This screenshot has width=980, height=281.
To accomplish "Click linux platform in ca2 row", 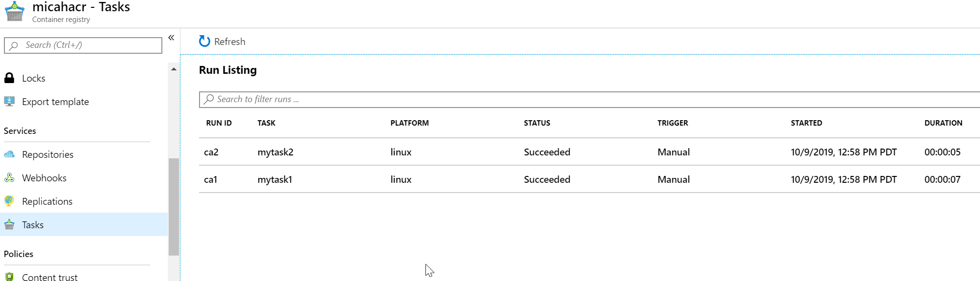I will [401, 152].
